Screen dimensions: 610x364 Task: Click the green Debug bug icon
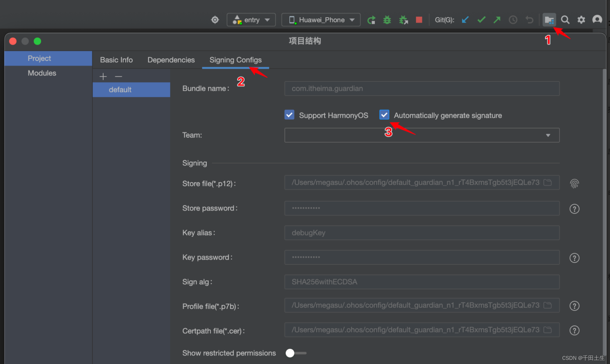(x=387, y=20)
